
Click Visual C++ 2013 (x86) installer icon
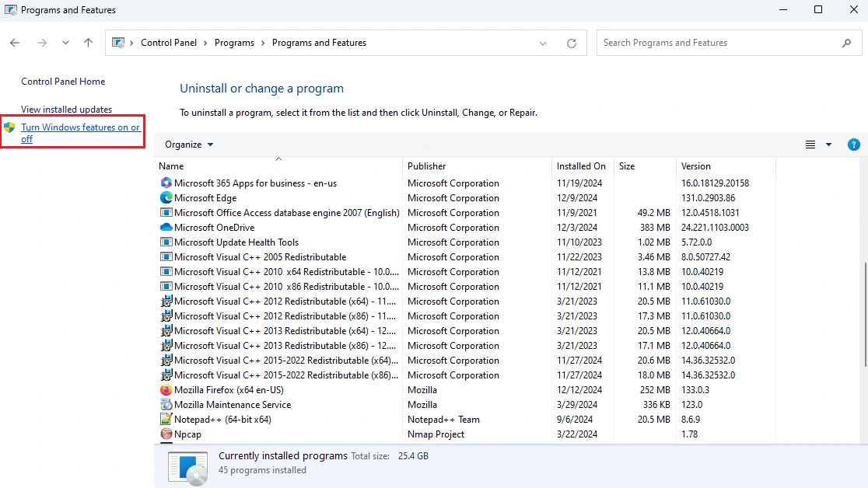point(166,345)
